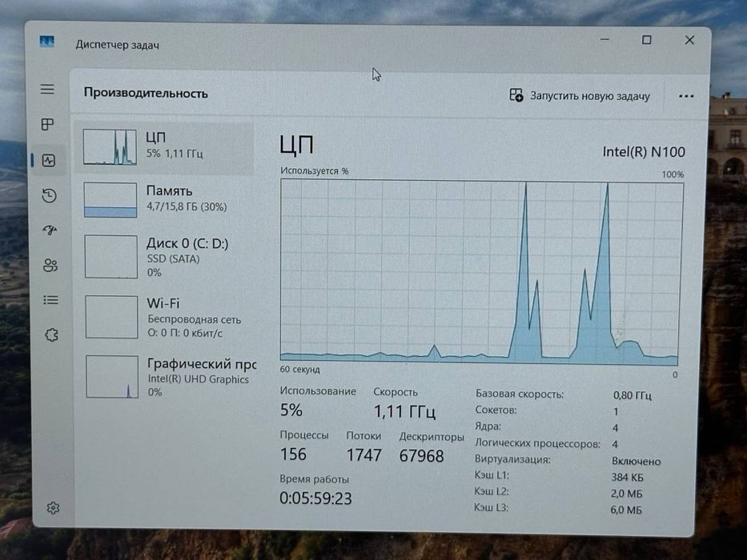747x560 pixels.
Task: Click the memory usage mini graph thumbnail
Action: [x=110, y=200]
